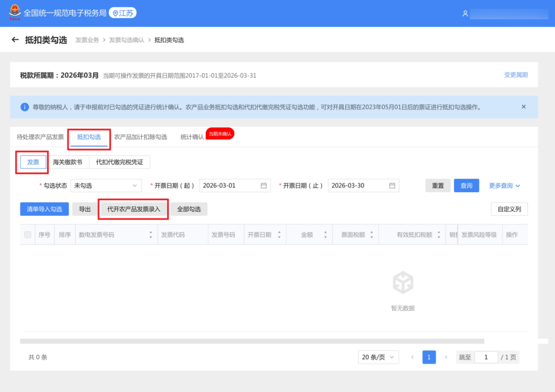
Task: Open the 统计确认 tab
Action: point(192,137)
